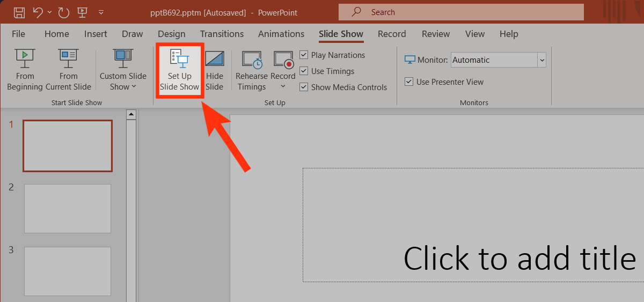
Task: Click the 'Click to add title' placeholder
Action: 473,225
